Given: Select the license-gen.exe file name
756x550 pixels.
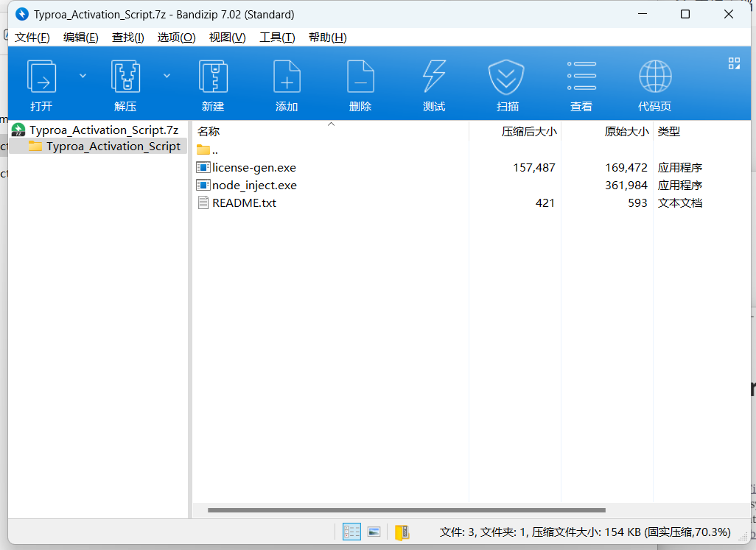Looking at the screenshot, I should 254,168.
